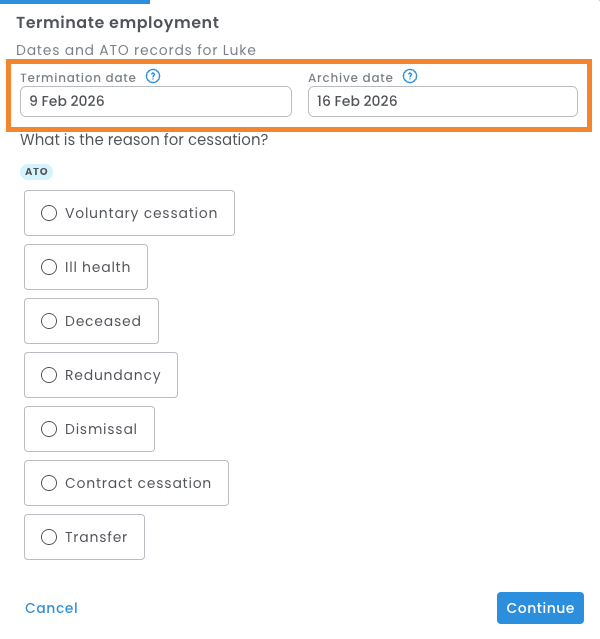Screen dimensions: 600x639
Task: Select Voluntary cessation radio option
Action: point(129,213)
